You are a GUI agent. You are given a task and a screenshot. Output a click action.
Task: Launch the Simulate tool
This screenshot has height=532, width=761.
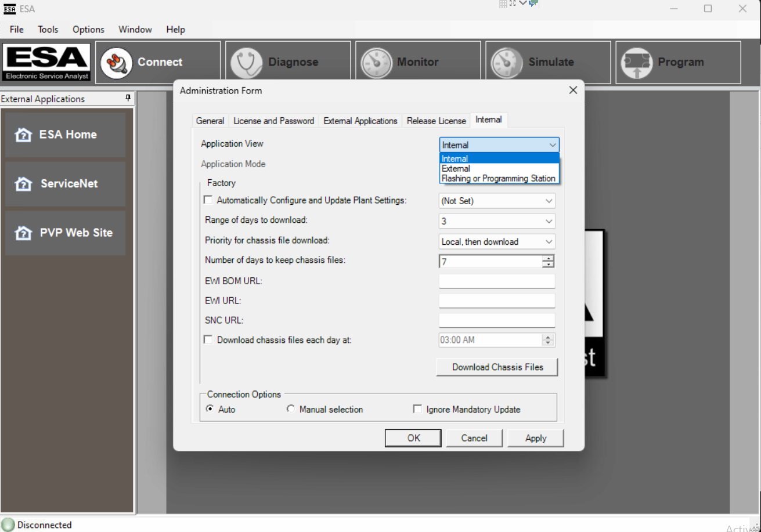click(507, 63)
